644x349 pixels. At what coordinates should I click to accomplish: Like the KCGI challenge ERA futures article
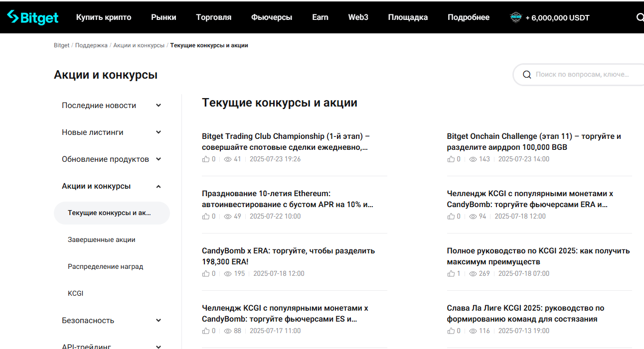pyautogui.click(x=451, y=217)
